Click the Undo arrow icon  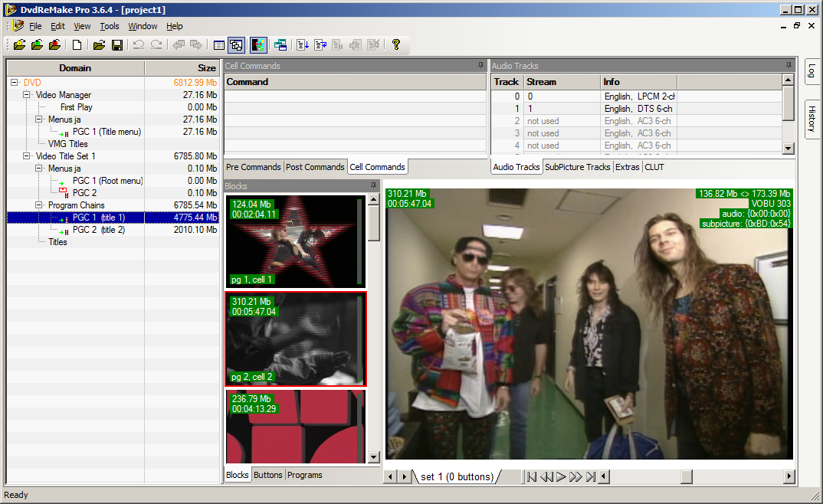139,45
